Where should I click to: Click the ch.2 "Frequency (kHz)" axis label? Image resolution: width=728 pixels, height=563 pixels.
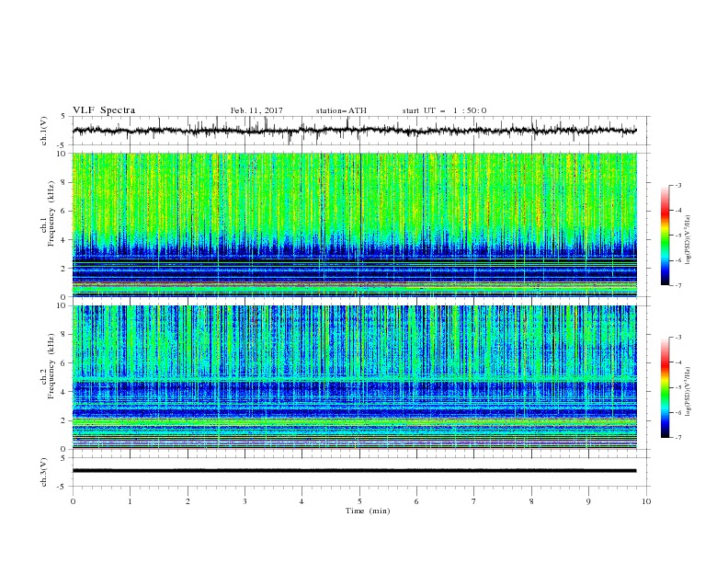[51, 366]
